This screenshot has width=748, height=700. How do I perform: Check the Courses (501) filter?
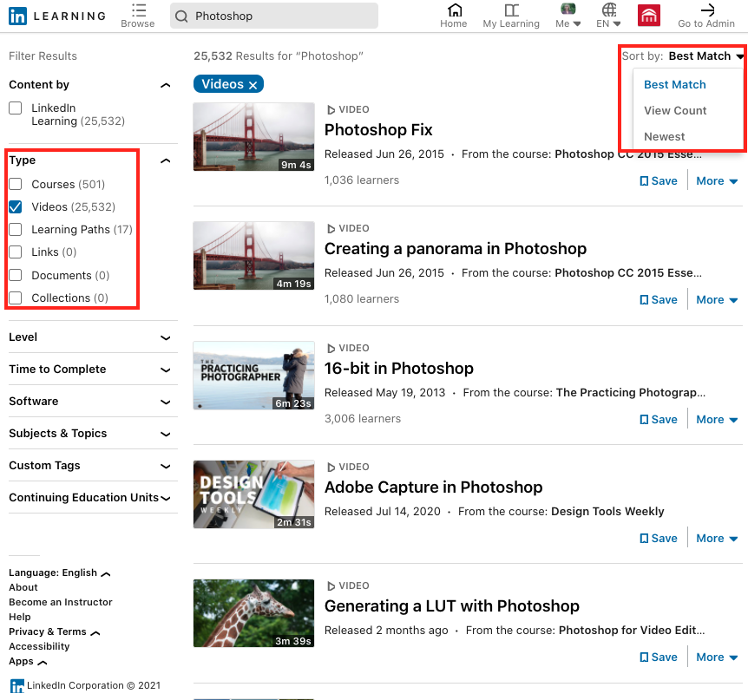[x=16, y=184]
